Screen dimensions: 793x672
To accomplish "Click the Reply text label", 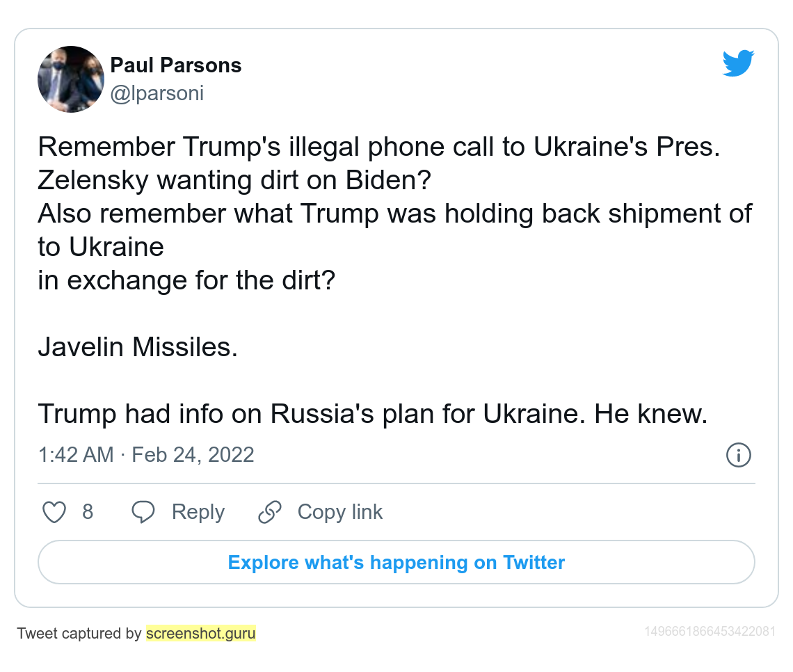I will coord(198,512).
